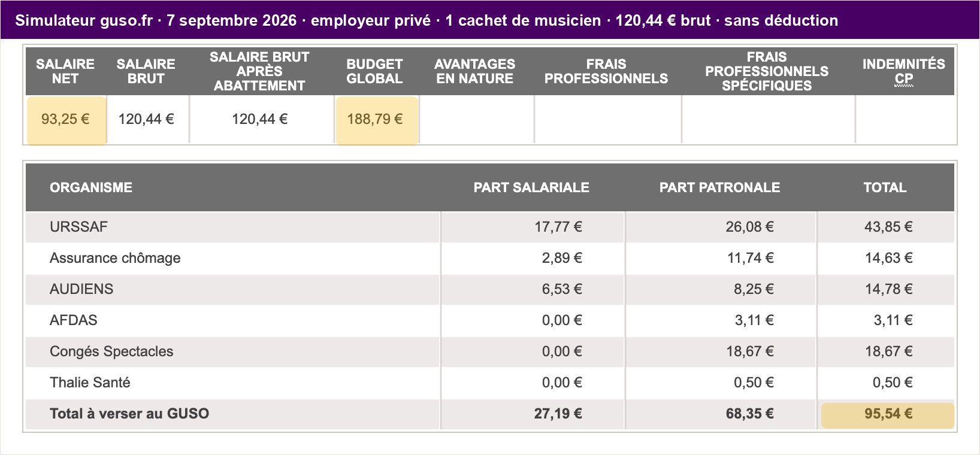Select the AFDAS part salariale 0,00 €
This screenshot has width=980, height=455.
point(562,320)
